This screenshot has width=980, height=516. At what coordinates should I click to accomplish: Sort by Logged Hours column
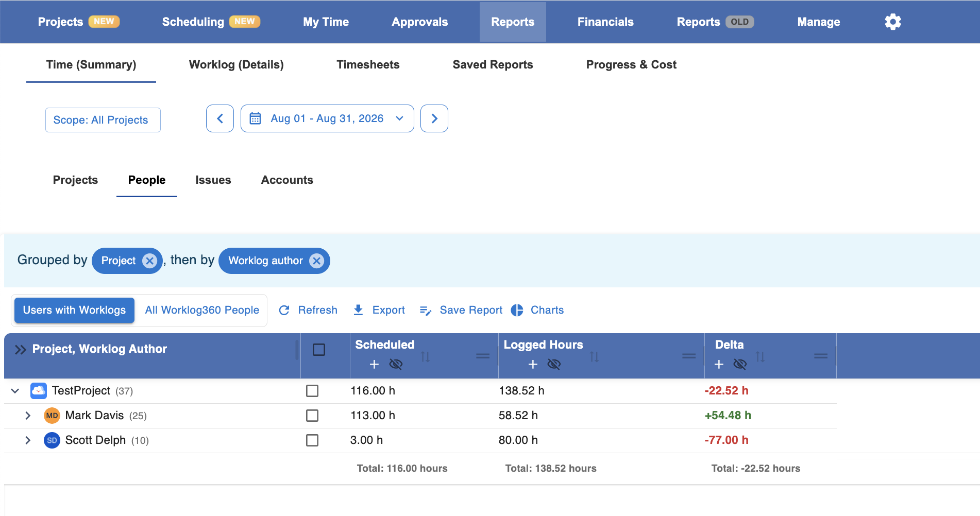click(x=594, y=356)
